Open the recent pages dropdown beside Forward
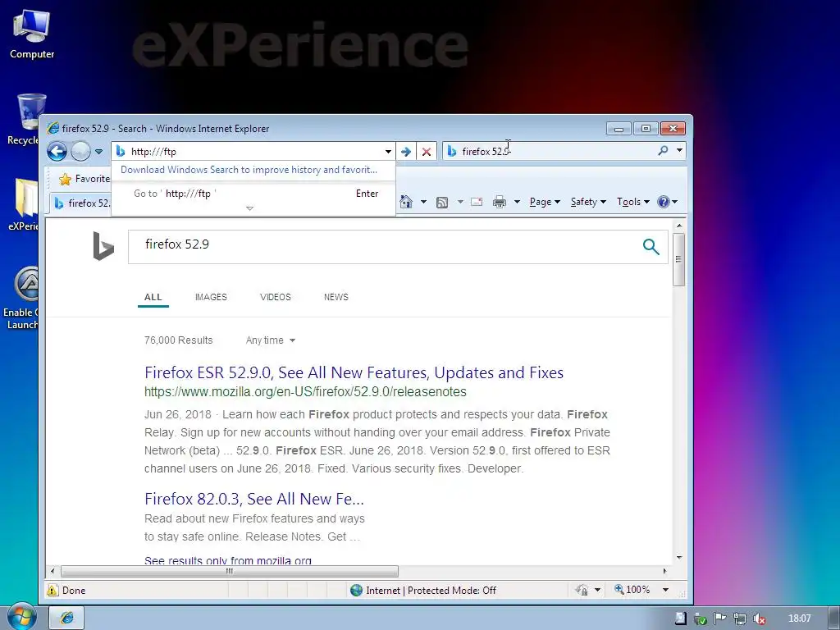 99,152
